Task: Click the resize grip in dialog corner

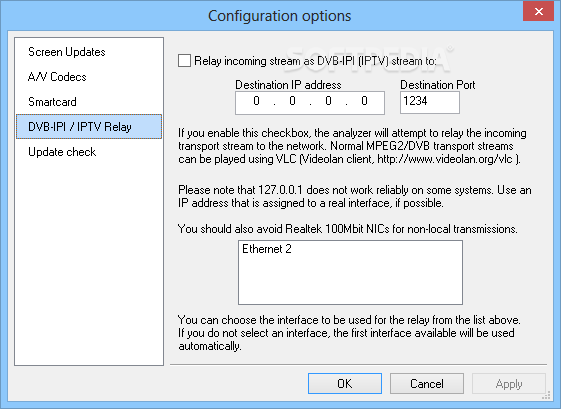Action: [x=546, y=395]
